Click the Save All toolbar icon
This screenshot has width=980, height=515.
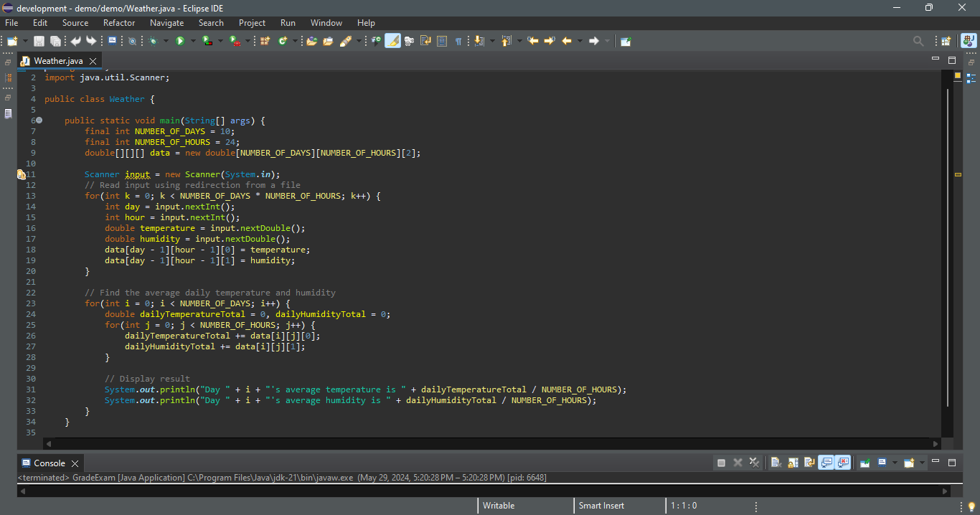(x=55, y=42)
